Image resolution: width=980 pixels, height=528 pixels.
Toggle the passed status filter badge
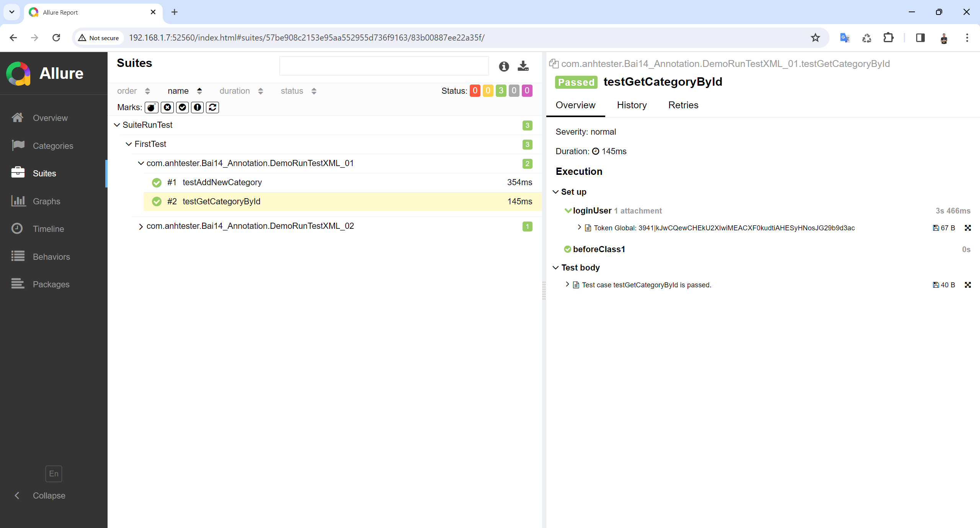pos(501,91)
